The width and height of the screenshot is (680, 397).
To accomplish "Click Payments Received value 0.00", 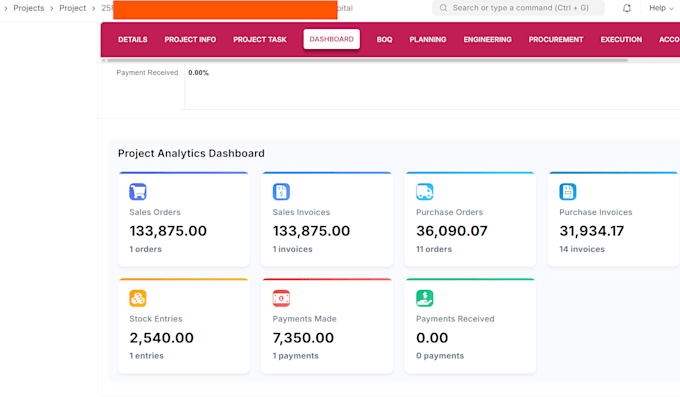I will tap(432, 338).
